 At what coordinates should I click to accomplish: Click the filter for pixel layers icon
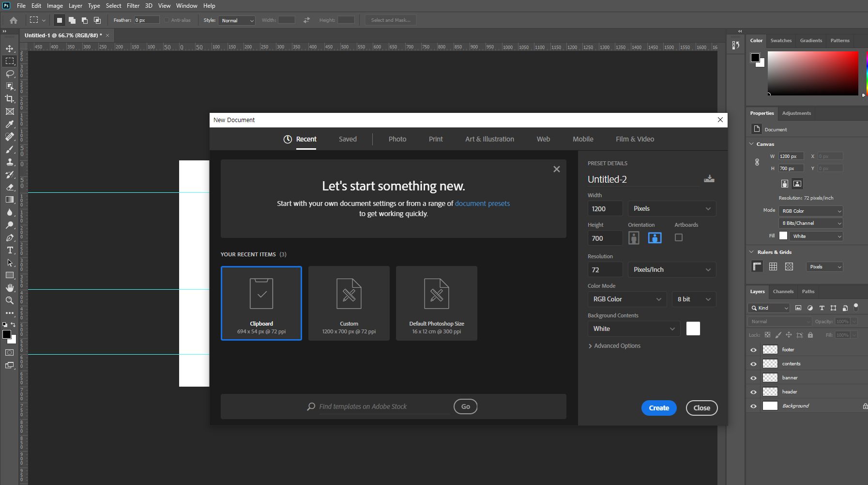tap(798, 308)
